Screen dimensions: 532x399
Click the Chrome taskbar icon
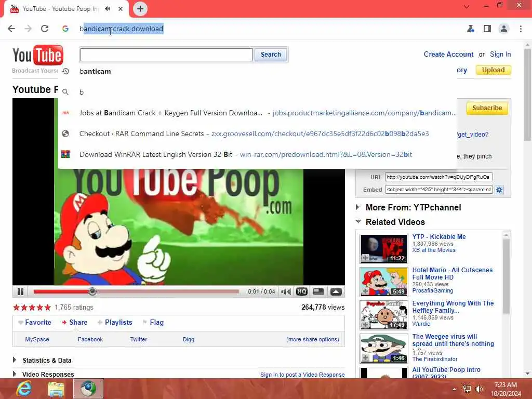[x=88, y=389]
